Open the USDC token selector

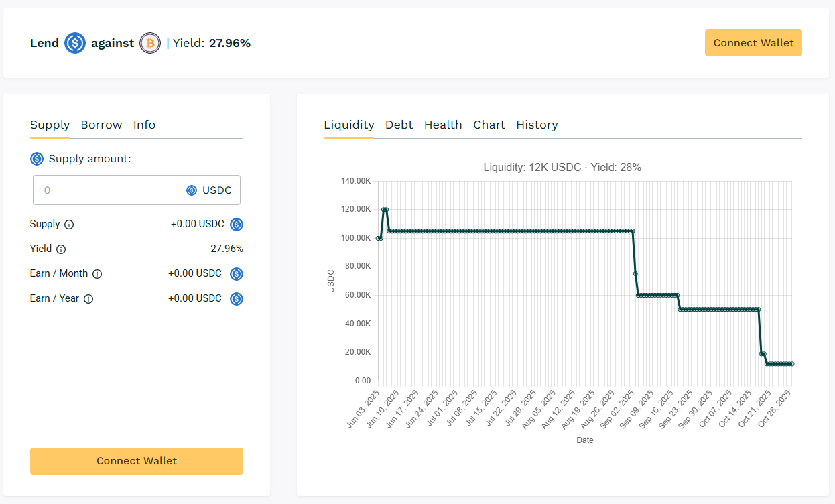[209, 190]
